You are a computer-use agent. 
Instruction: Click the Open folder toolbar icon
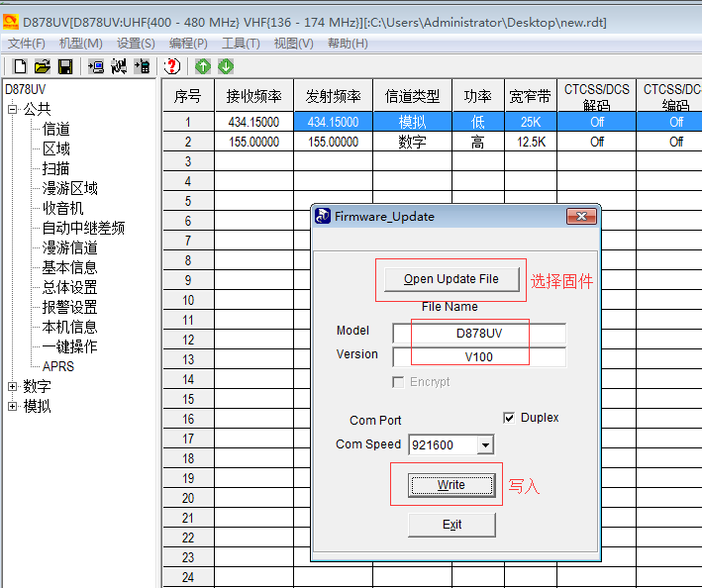42,66
